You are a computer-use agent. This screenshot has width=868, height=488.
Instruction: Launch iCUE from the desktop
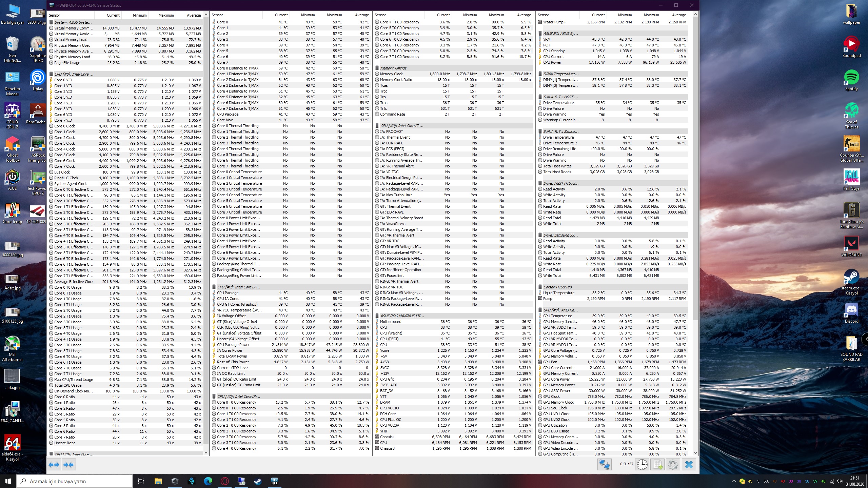pos(13,180)
